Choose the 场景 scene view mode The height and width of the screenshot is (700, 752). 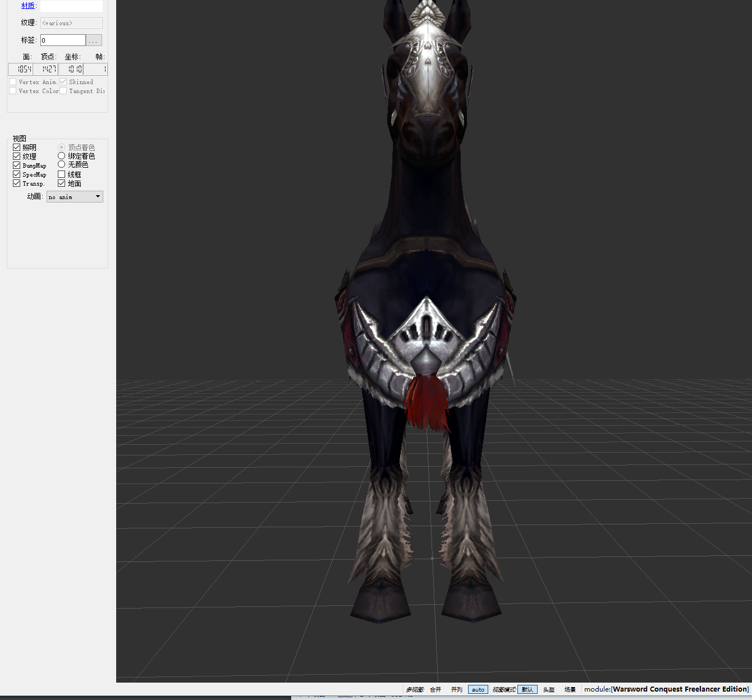(x=570, y=689)
